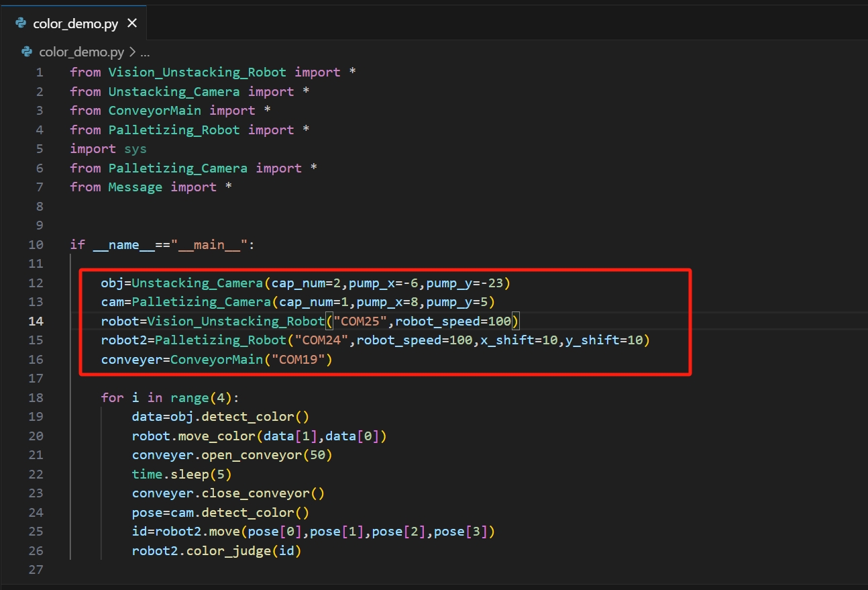The width and height of the screenshot is (868, 590).
Task: Open the color_demo.py breadcrumb item
Action: 81,52
